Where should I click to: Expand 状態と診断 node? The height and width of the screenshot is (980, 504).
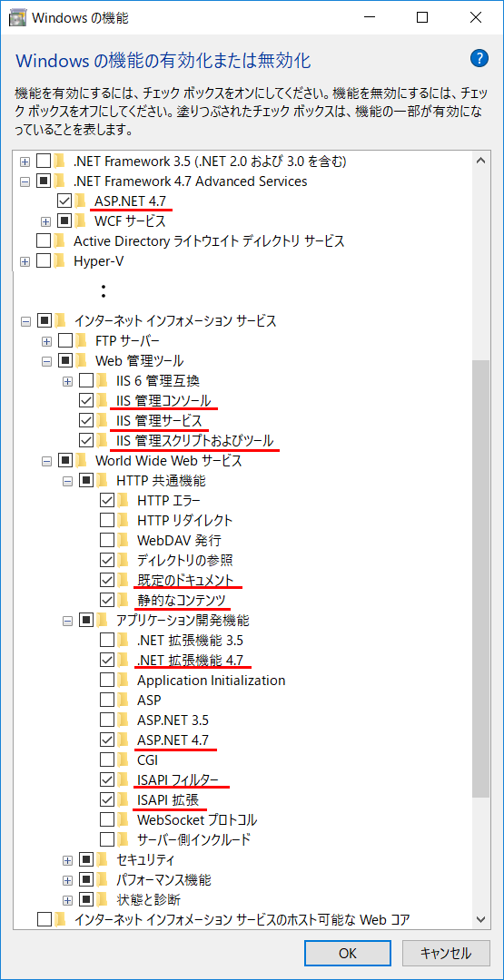pos(67,900)
